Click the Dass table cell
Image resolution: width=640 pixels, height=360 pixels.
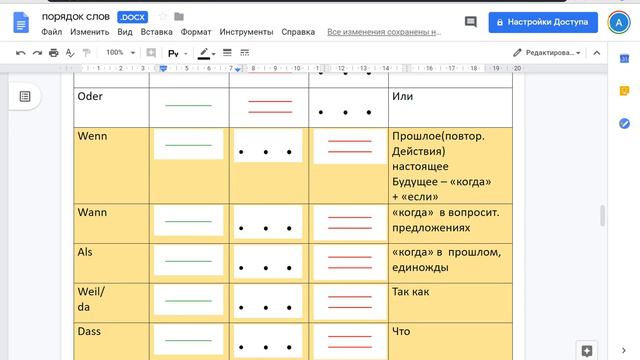(111, 341)
